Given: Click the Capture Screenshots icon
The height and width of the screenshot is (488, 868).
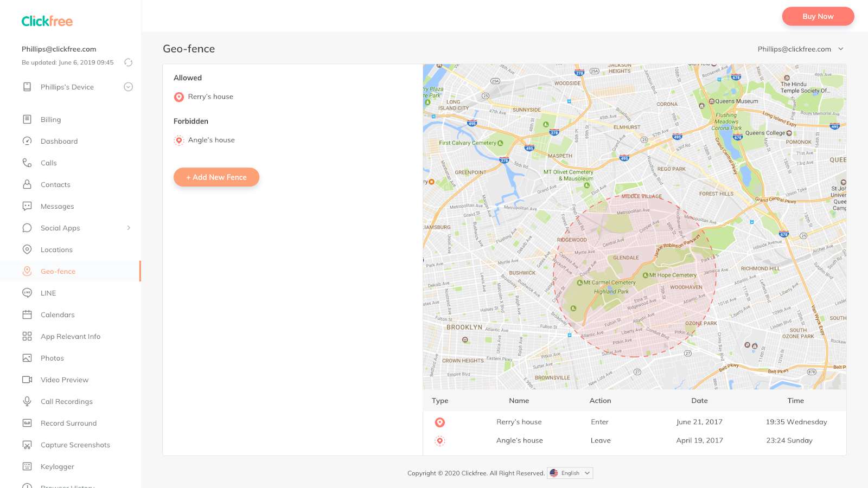Looking at the screenshot, I should [x=27, y=445].
